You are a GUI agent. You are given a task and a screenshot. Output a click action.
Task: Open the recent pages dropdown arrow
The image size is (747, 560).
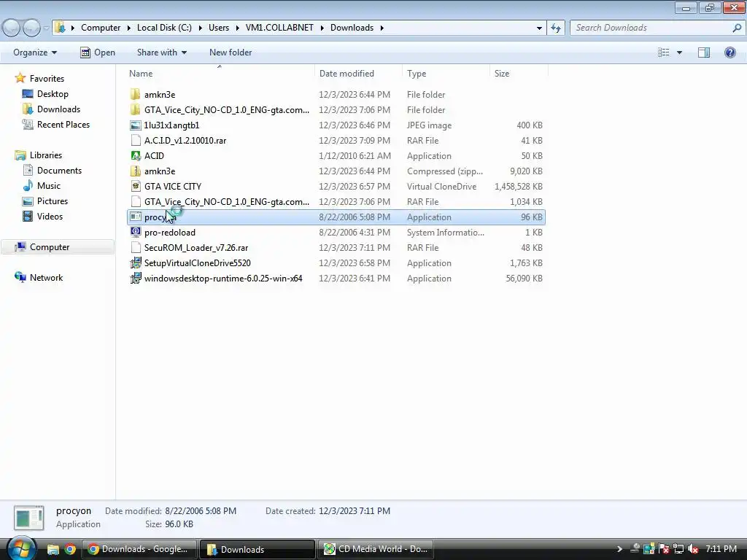pyautogui.click(x=46, y=28)
